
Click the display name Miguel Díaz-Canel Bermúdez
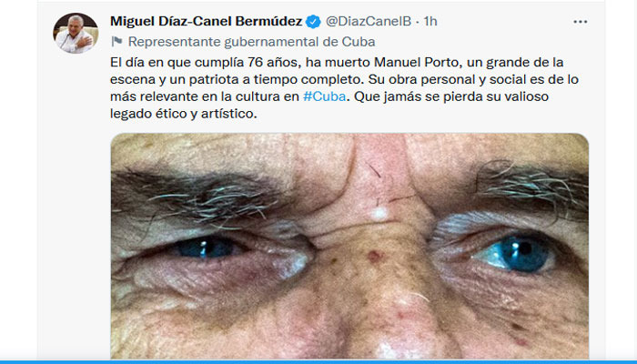(206, 21)
